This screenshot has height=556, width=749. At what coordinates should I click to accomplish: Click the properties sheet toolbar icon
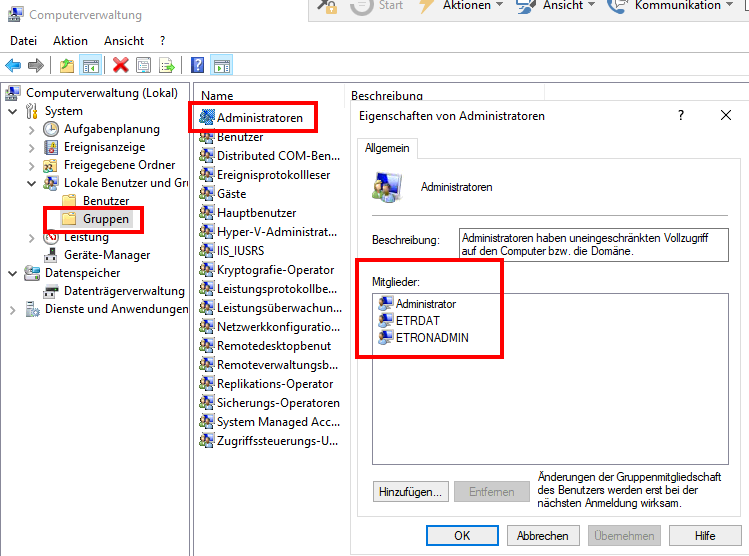(x=144, y=65)
